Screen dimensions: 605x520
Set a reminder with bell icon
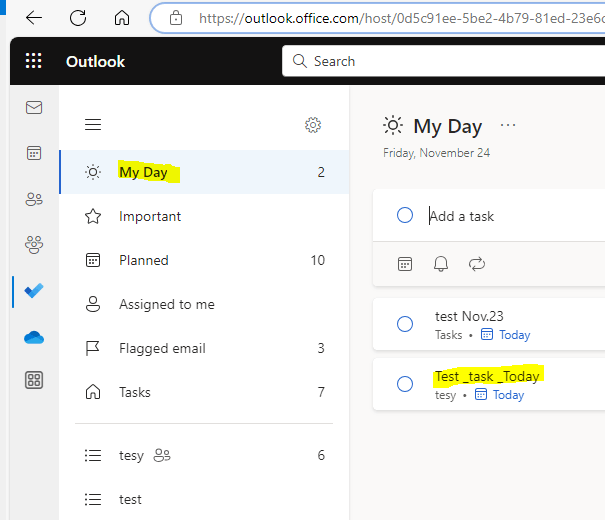tap(441, 264)
